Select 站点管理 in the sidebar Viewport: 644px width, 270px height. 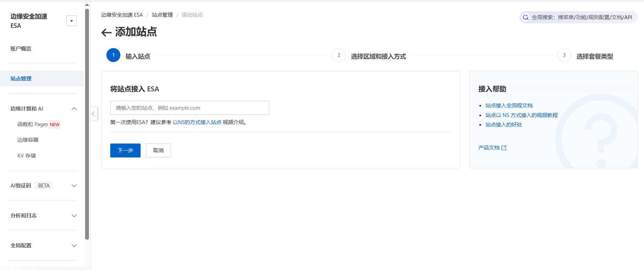42,79
